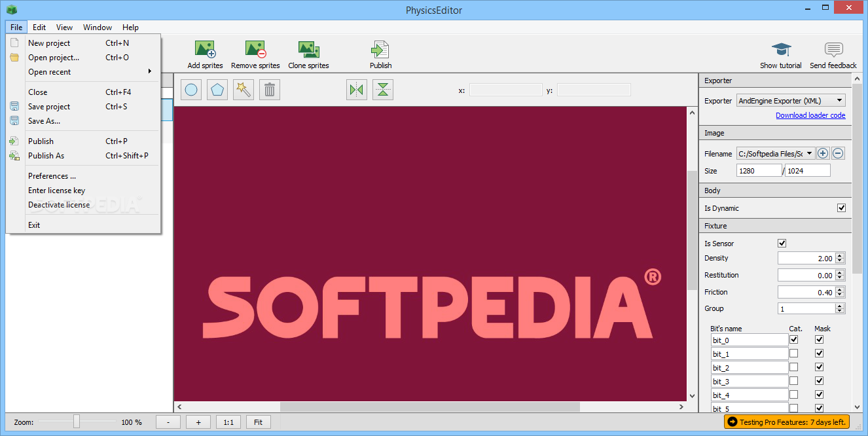
Task: Click Download loader code link
Action: (810, 115)
